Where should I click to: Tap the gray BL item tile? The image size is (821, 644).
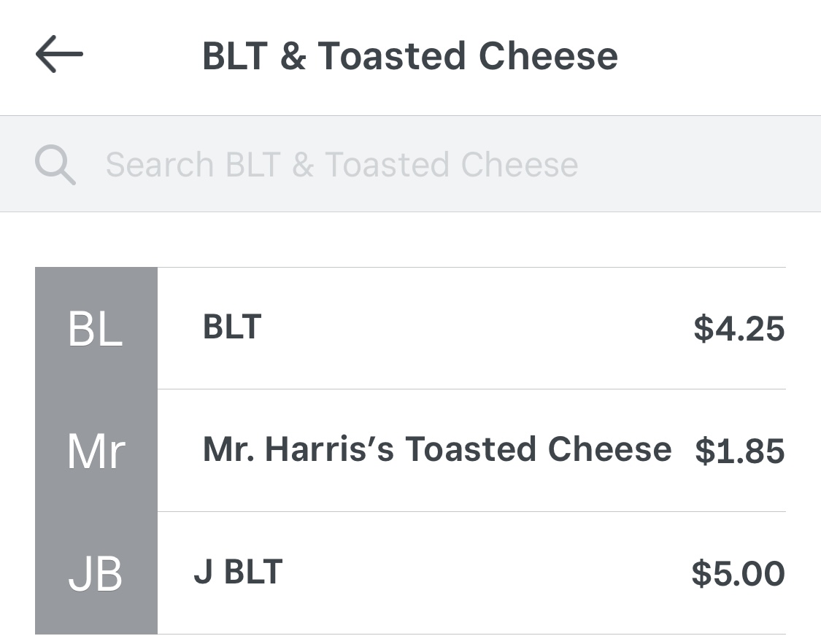[96, 329]
